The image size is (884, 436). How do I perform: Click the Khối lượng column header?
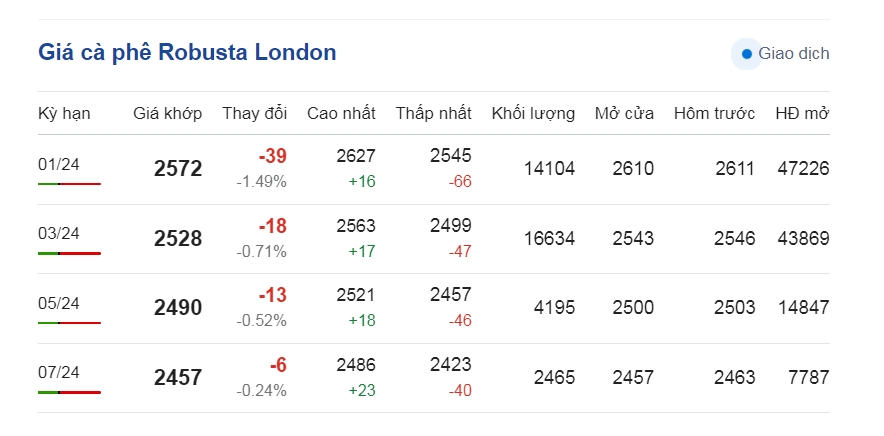pos(533,113)
